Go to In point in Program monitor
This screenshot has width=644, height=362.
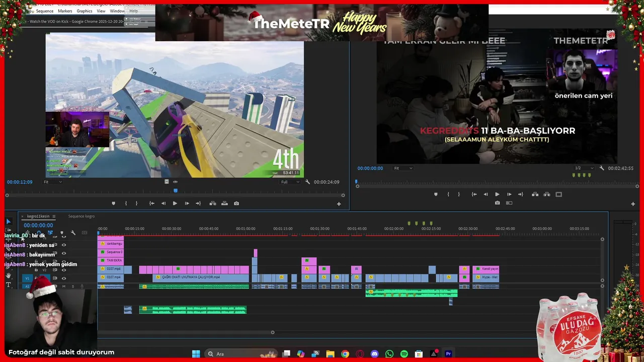pyautogui.click(x=474, y=194)
